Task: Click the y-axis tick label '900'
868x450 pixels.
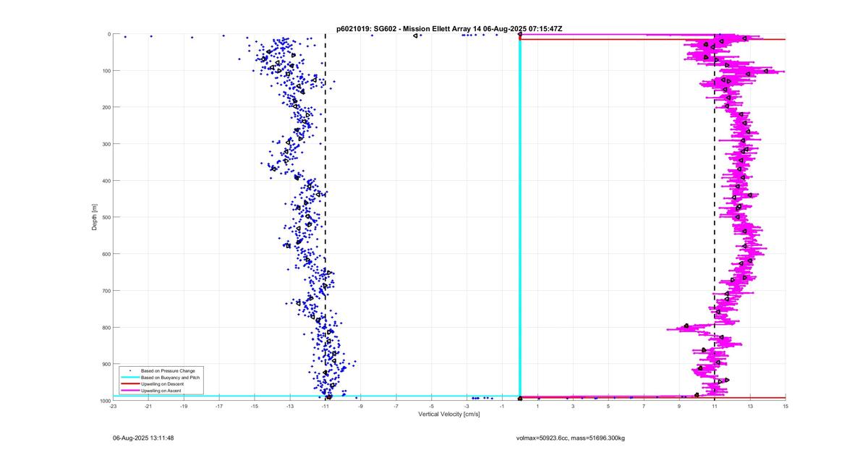Action: pyautogui.click(x=106, y=364)
